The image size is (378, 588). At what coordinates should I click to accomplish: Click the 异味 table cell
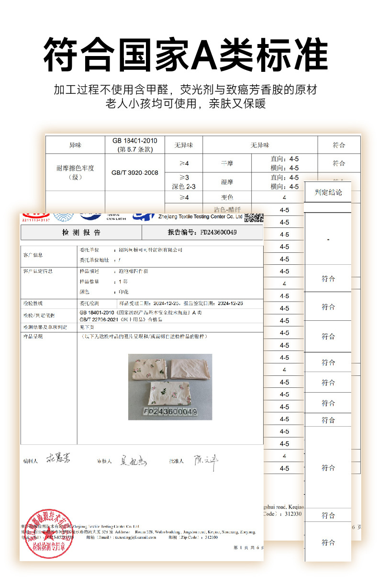coord(75,145)
